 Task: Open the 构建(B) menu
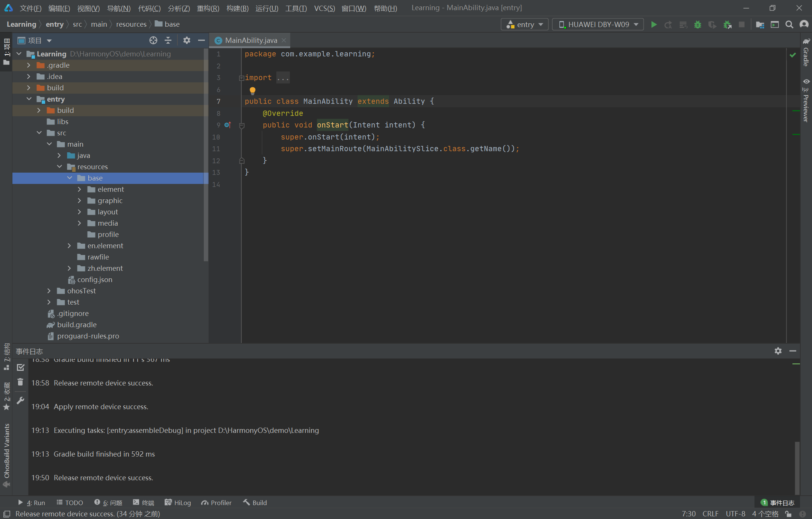[237, 8]
